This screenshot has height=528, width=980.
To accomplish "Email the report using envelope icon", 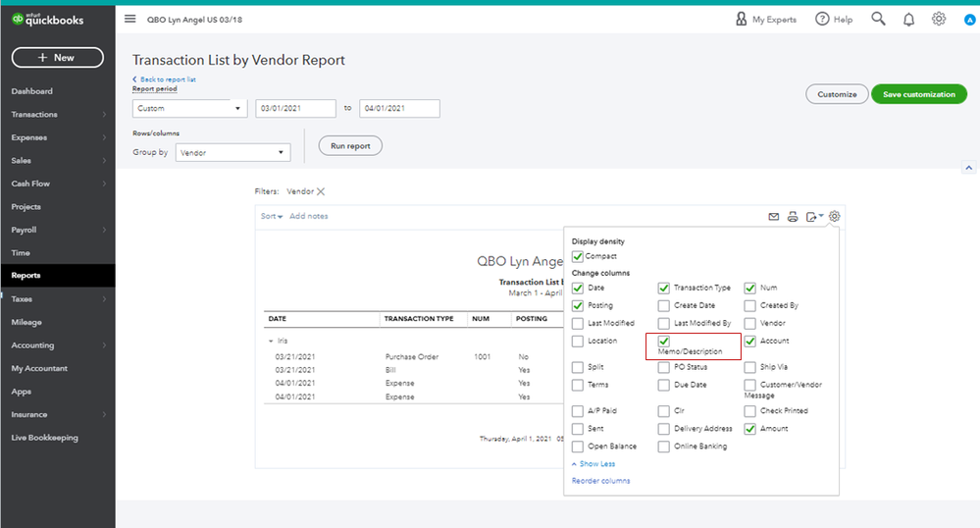I will pyautogui.click(x=774, y=217).
